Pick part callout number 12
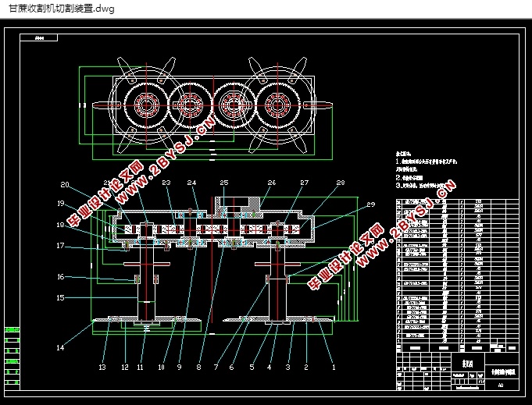Image resolution: width=532 pixels, height=405 pixels. coord(125,367)
